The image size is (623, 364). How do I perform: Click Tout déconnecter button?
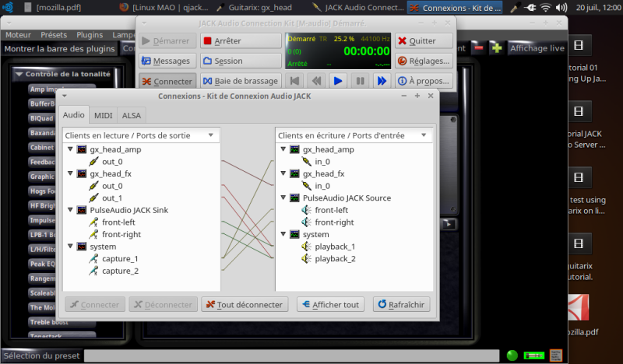click(245, 304)
